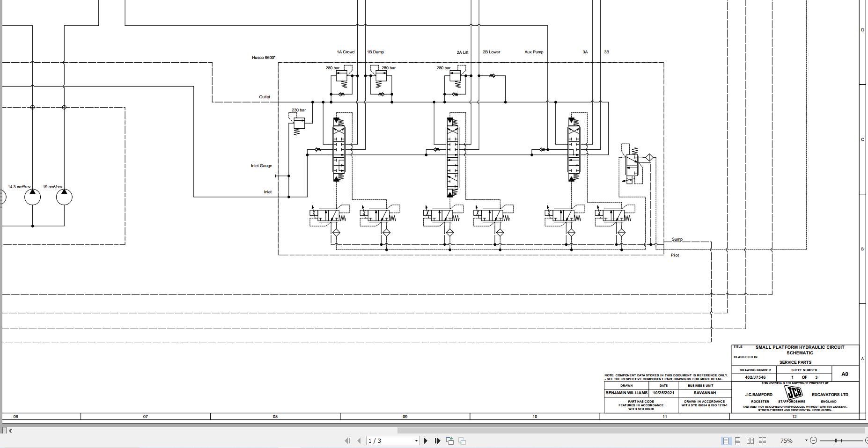868x448 pixels.
Task: Enable continuous scrolling page layout
Action: click(738, 441)
